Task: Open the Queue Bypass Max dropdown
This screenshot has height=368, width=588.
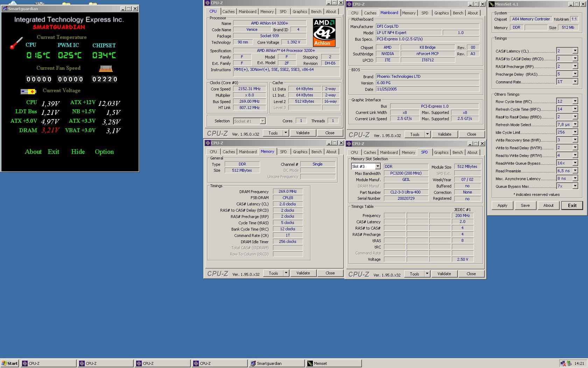Action: click(x=575, y=186)
